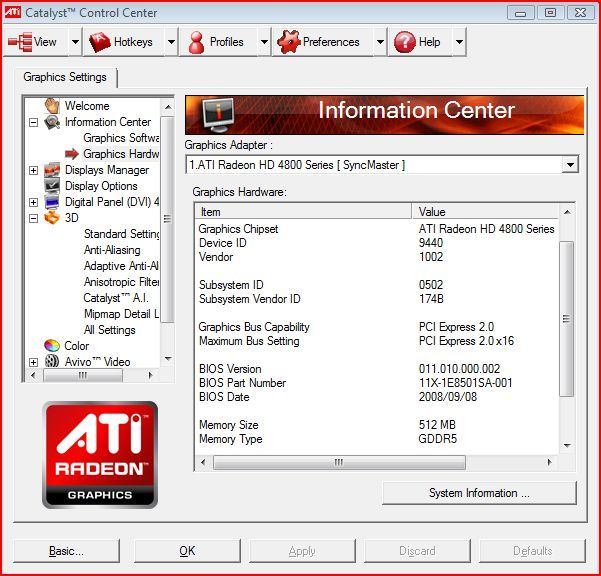Select the Device ID row
Image resolution: width=601 pixels, height=576 pixels.
(377, 243)
